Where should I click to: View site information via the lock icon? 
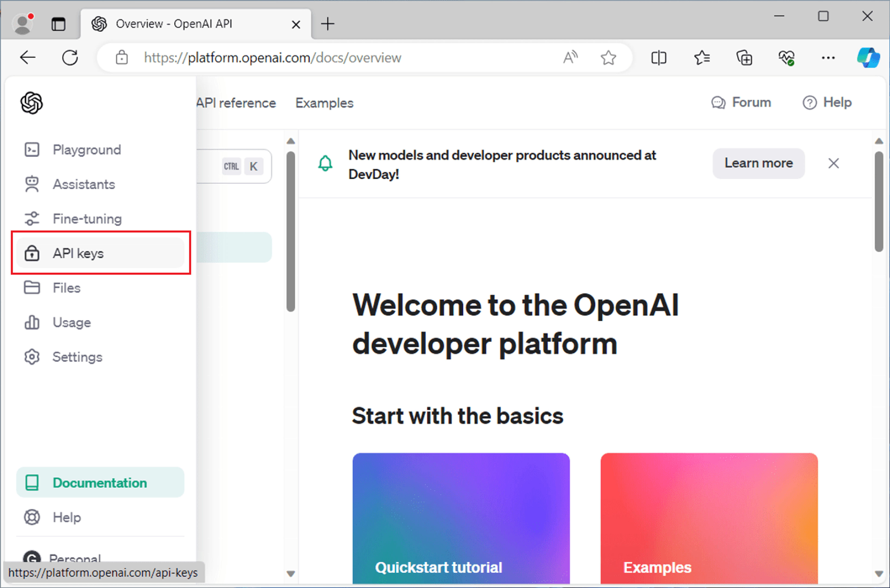[122, 58]
